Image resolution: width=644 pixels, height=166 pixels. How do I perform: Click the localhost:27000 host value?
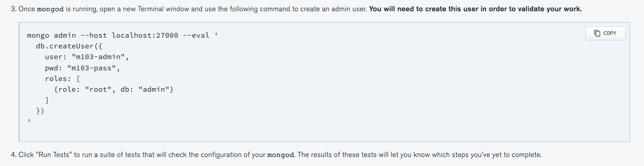click(145, 35)
